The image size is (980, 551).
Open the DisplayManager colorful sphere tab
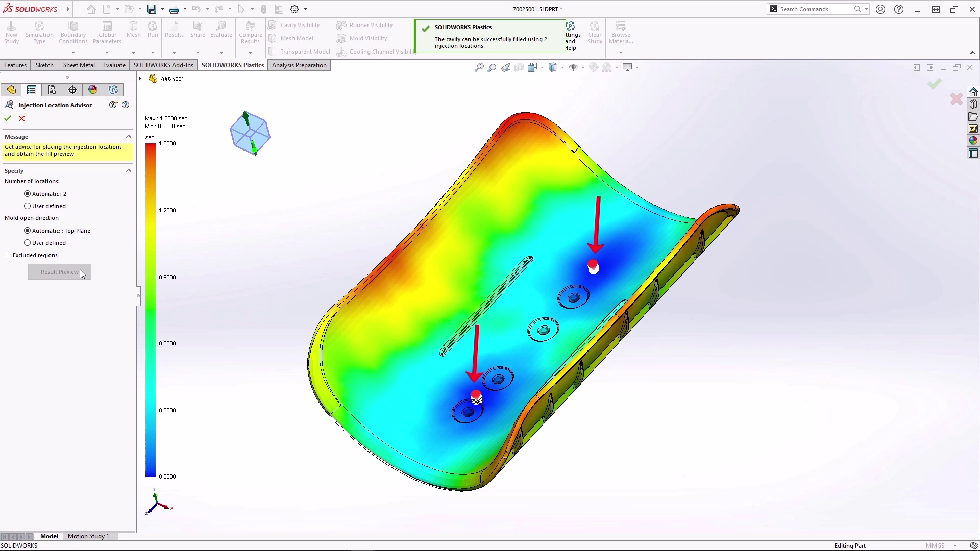[92, 89]
